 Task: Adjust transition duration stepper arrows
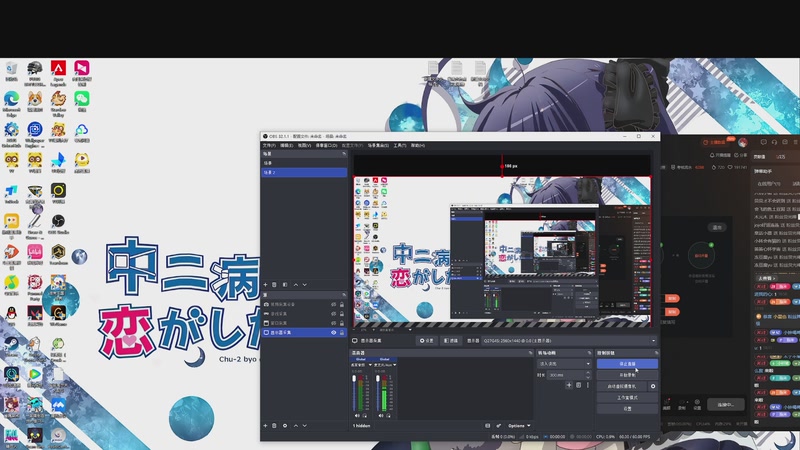[x=588, y=375]
